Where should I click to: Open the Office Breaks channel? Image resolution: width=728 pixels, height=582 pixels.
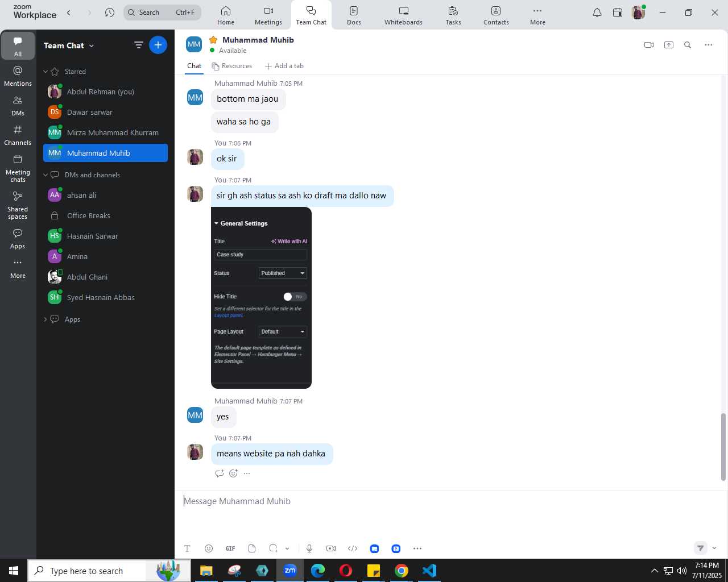pos(105,215)
